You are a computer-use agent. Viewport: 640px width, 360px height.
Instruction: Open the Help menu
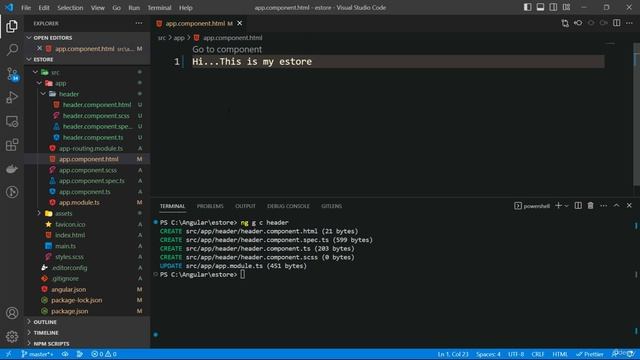[x=186, y=7]
